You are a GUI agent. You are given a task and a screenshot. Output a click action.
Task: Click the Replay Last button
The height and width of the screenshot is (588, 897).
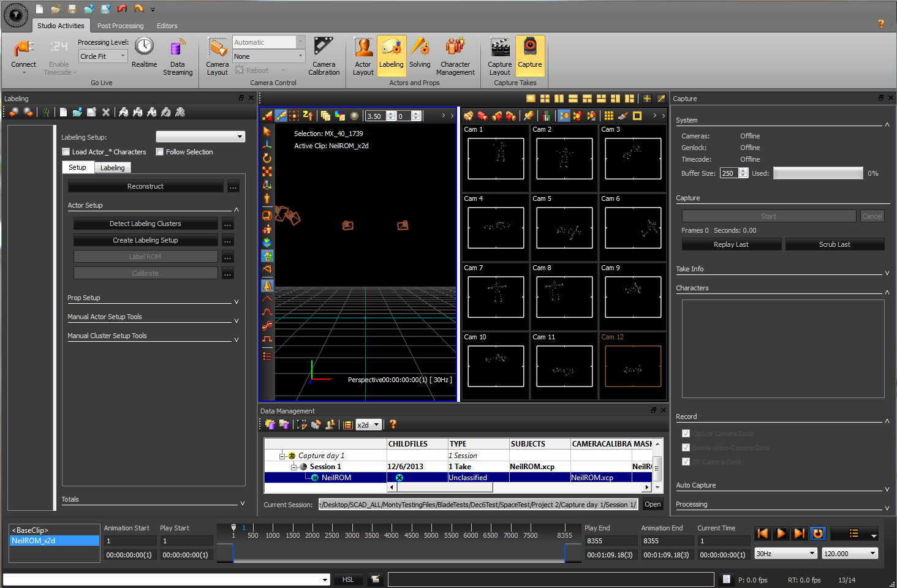[x=731, y=244]
